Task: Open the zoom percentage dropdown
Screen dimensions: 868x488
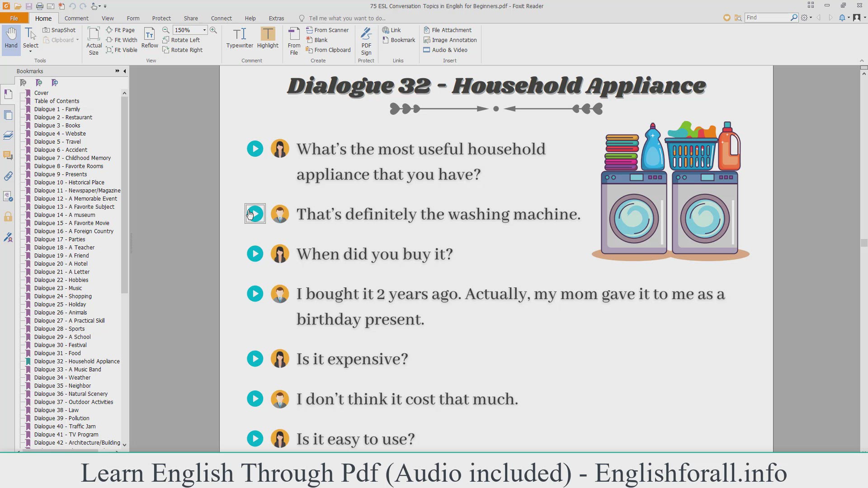Action: coord(204,30)
